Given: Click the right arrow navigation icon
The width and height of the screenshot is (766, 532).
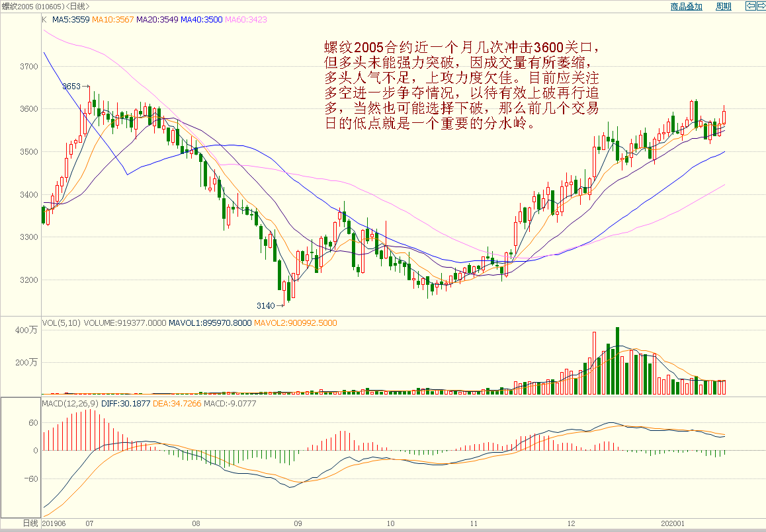Looking at the screenshot, I should pos(761,6).
